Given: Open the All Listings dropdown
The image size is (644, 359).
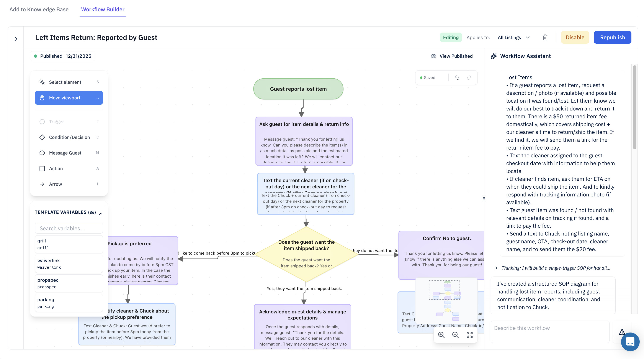Looking at the screenshot, I should click(x=513, y=38).
